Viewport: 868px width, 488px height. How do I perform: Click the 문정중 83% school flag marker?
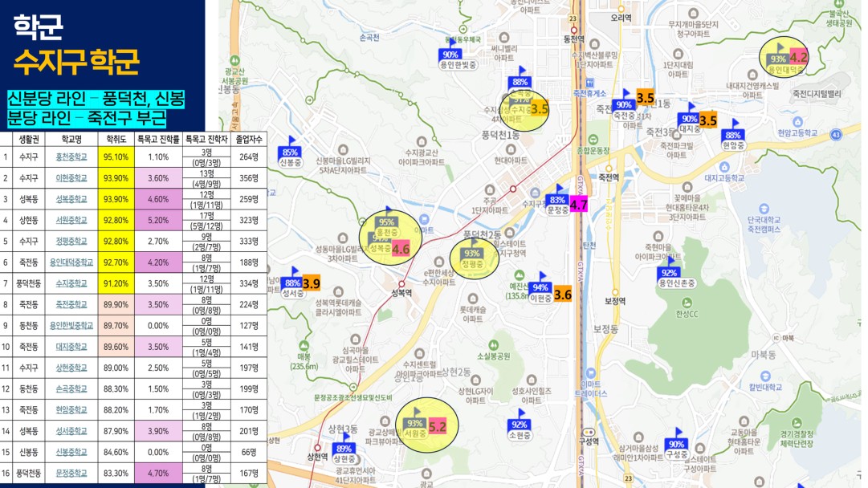pyautogui.click(x=557, y=201)
